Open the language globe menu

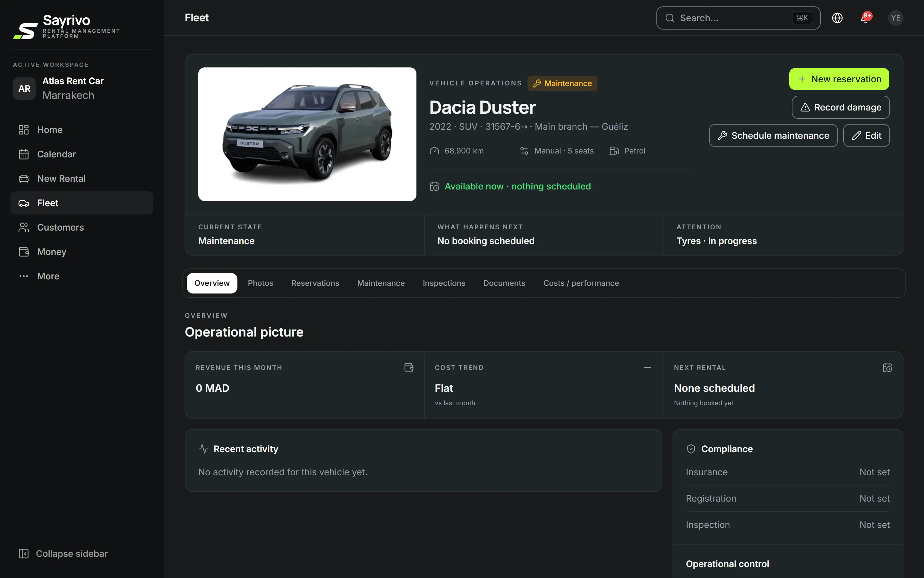[x=837, y=18]
